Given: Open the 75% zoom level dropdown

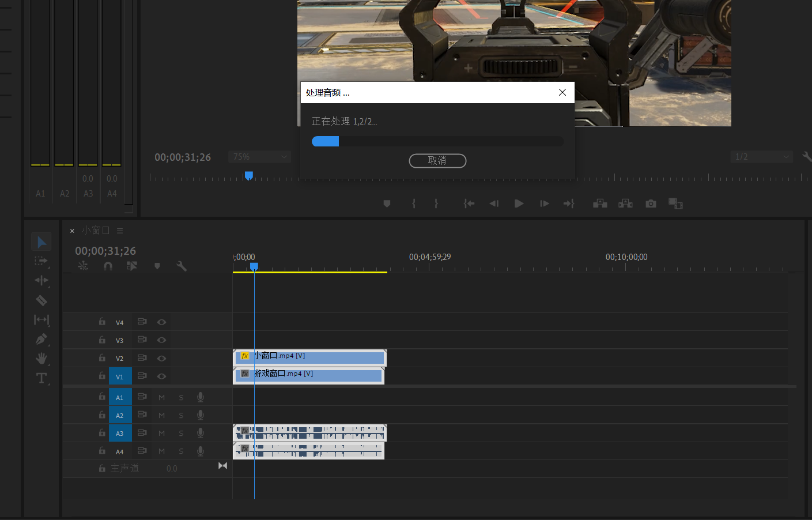Looking at the screenshot, I should [260, 157].
